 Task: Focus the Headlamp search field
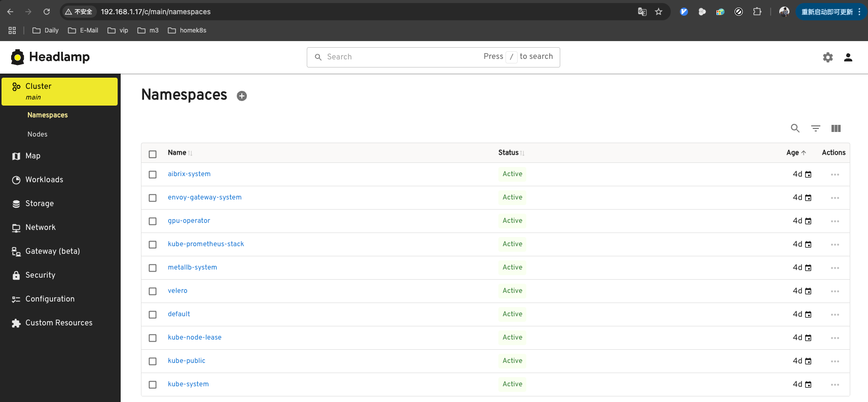433,57
